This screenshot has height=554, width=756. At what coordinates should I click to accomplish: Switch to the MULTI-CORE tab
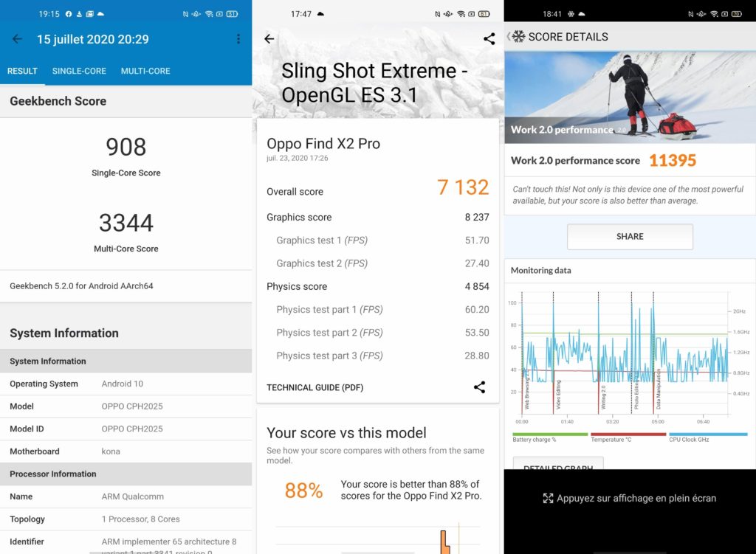145,71
